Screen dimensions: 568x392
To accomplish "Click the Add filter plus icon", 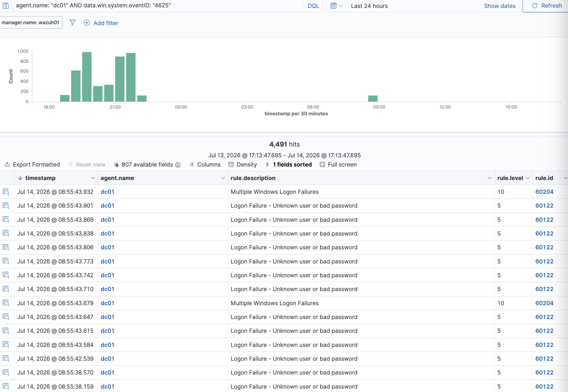I will (x=87, y=23).
